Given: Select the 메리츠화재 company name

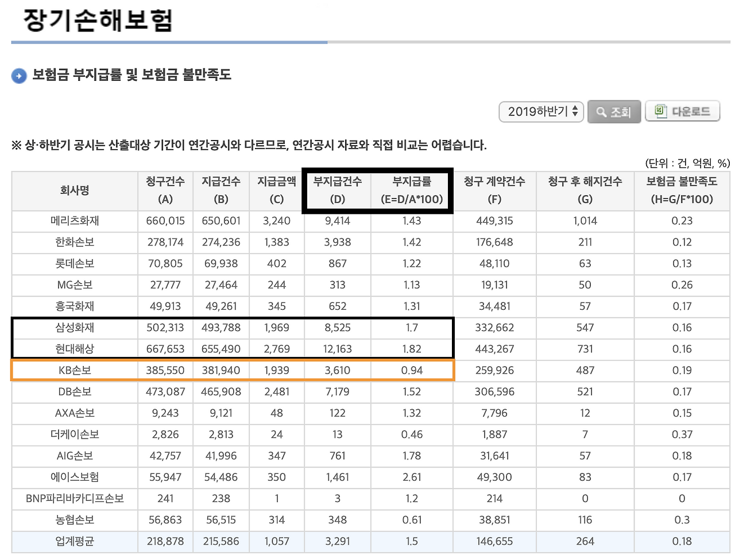Looking at the screenshot, I should point(73,221).
